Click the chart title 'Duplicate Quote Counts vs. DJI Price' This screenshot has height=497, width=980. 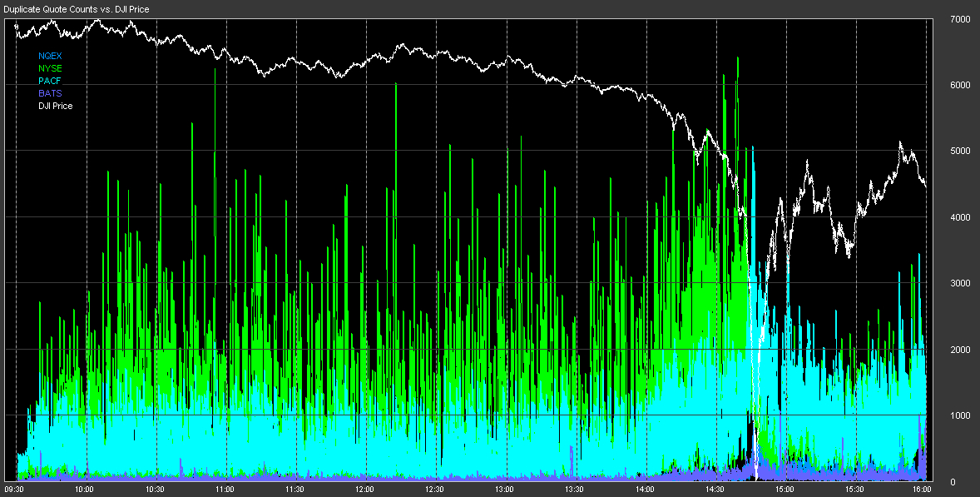(77, 9)
